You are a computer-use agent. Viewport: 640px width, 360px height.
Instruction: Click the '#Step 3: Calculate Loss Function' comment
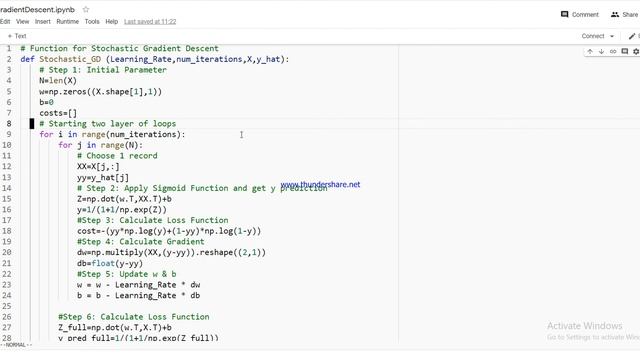coord(152,220)
